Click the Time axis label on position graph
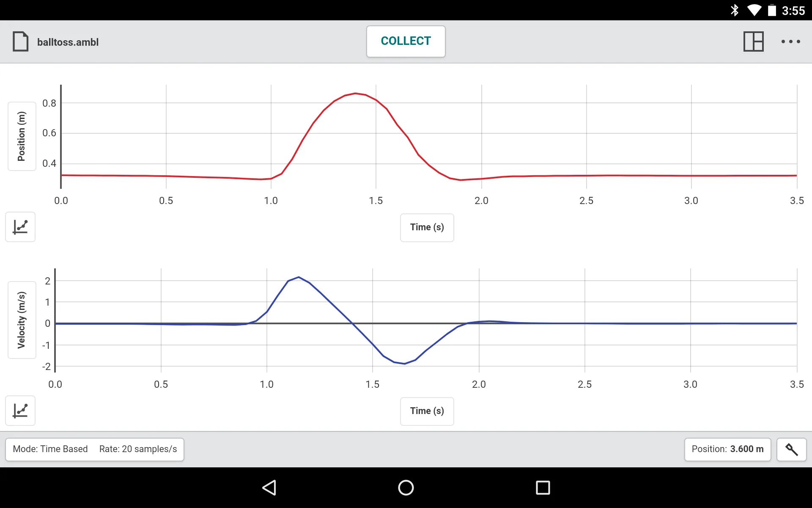 coord(426,226)
